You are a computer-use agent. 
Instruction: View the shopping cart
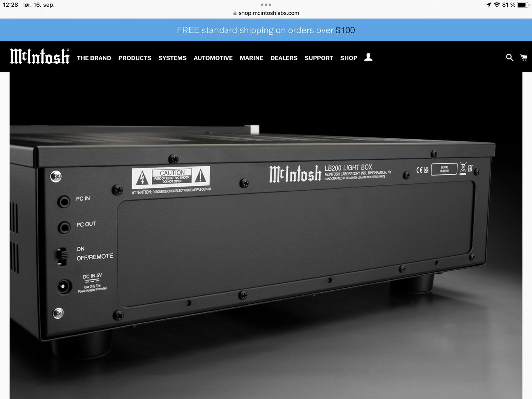(524, 57)
